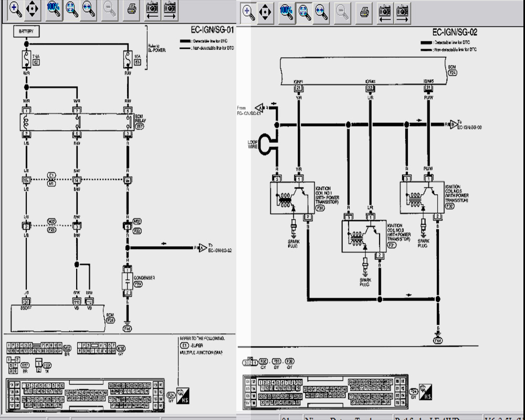Click the ECM F24 connector pinout in right diagram
This screenshot has width=525, height=420.
(x=325, y=392)
